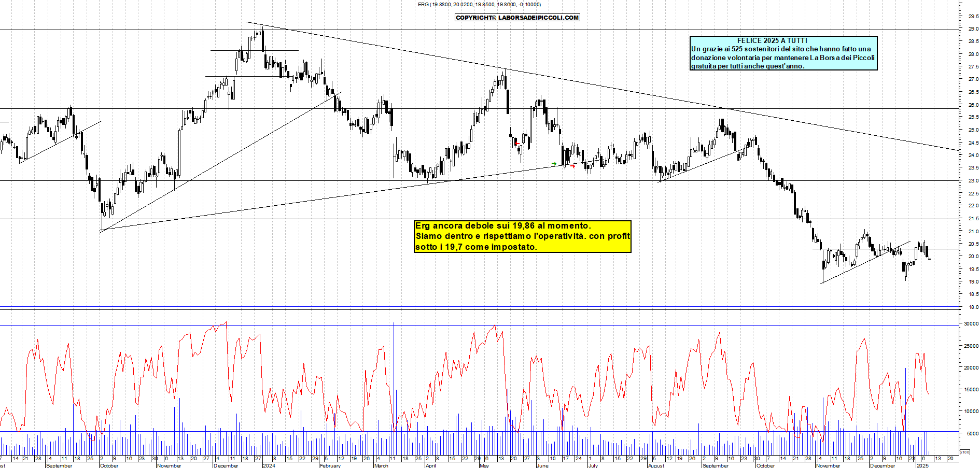Image resolution: width=980 pixels, height=468 pixels.
Task: Click the 28.5 price axis label
Action: [973, 41]
